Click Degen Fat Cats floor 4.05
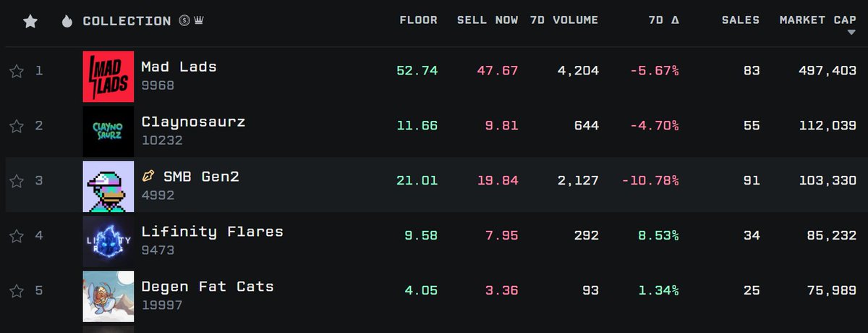868x333 pixels. coord(422,290)
